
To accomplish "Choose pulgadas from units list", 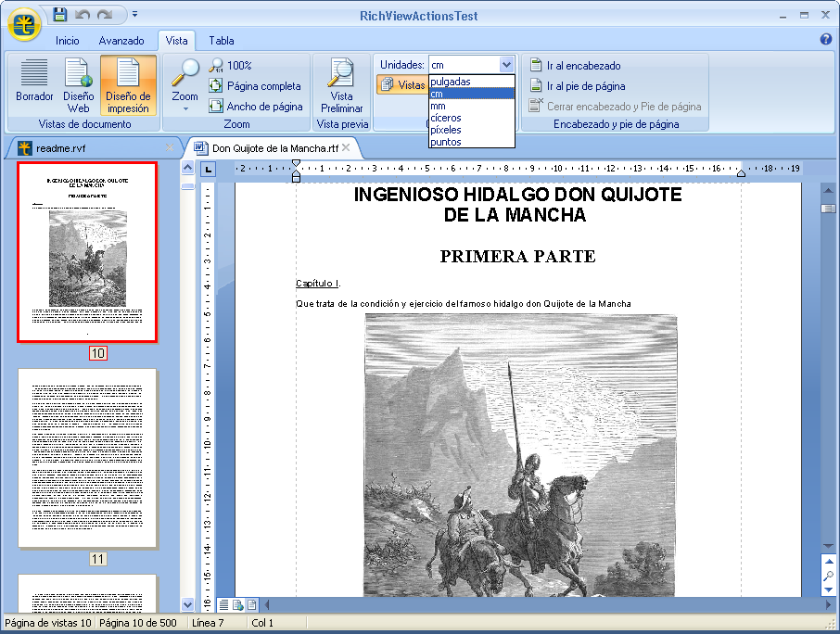I will tap(451, 82).
